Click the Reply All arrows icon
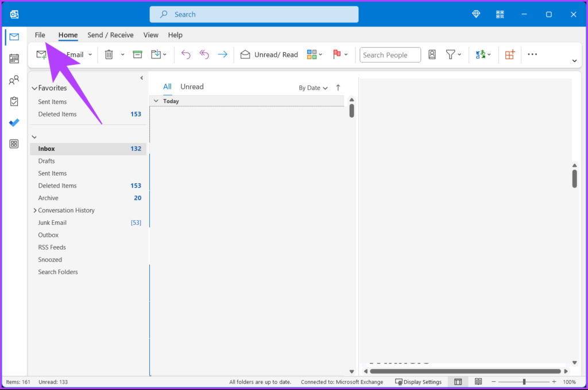This screenshot has width=588, height=390. click(x=204, y=54)
